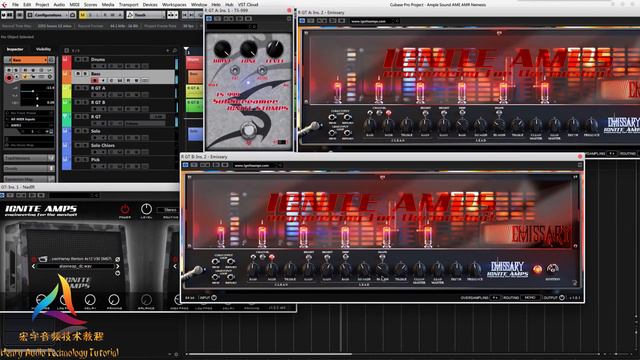The image size is (640, 360).
Task: Mute the Pick track
Action: tap(78, 160)
